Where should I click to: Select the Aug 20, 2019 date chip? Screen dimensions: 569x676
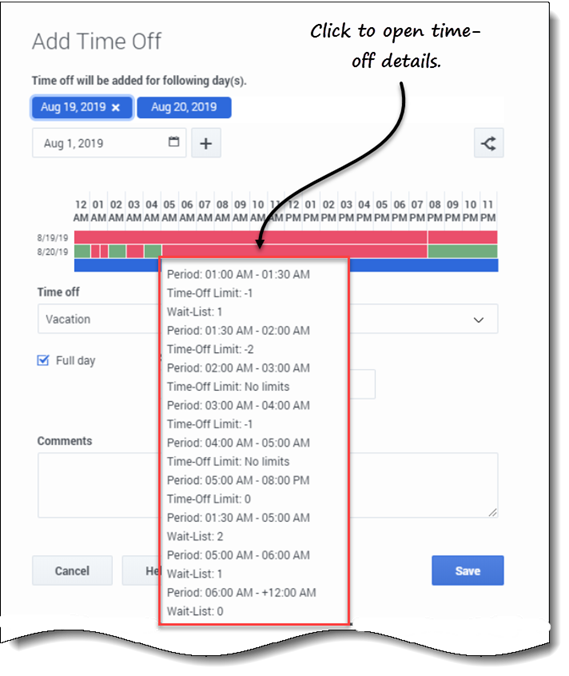pos(184,107)
